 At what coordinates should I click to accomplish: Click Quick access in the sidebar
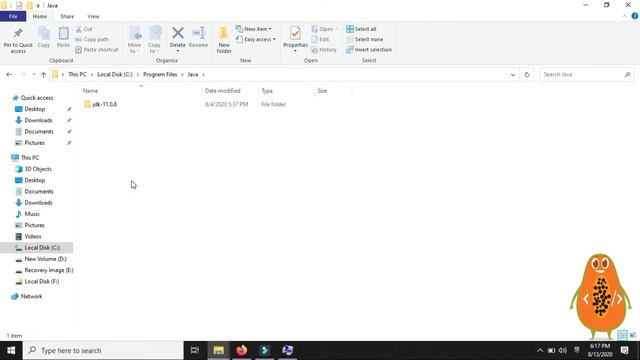[33, 98]
